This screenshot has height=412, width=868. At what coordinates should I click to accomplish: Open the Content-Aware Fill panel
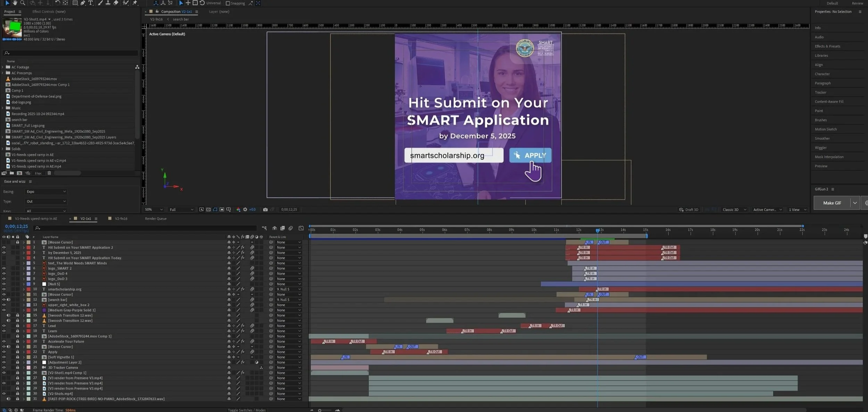829,102
